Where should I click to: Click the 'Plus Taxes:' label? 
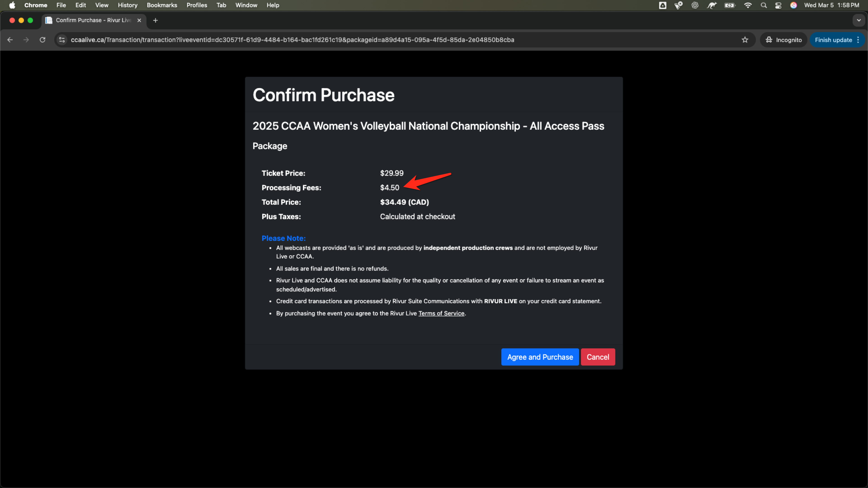pos(281,217)
